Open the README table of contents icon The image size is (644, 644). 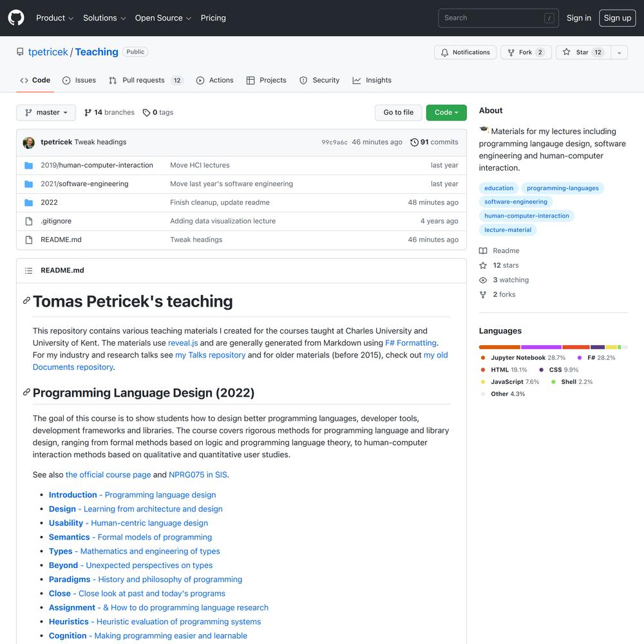pos(28,270)
